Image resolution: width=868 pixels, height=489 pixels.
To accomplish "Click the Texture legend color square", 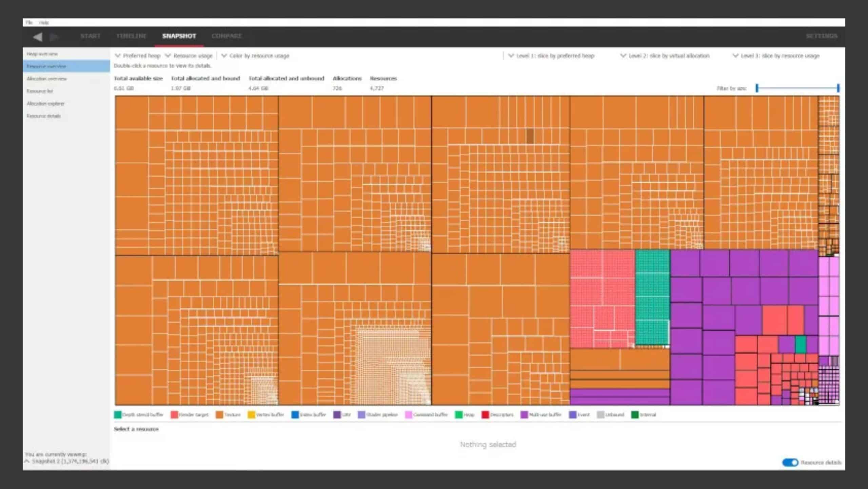I will (x=219, y=414).
